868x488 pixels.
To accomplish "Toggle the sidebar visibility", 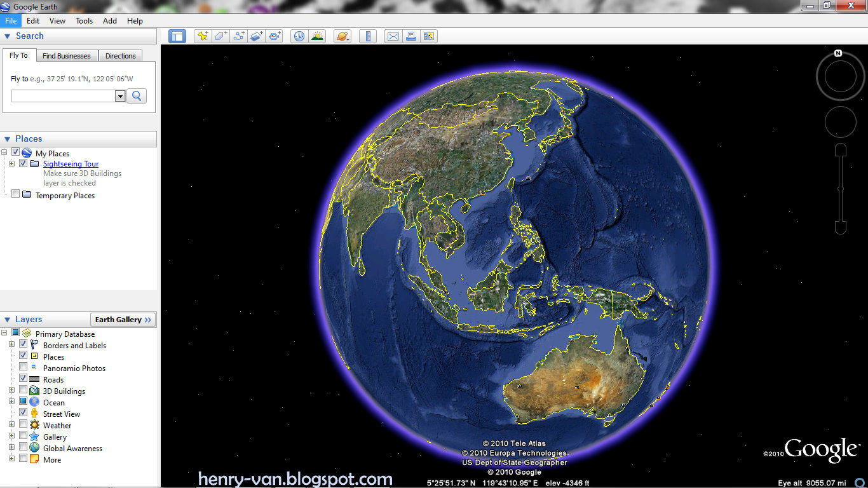I will click(x=177, y=36).
